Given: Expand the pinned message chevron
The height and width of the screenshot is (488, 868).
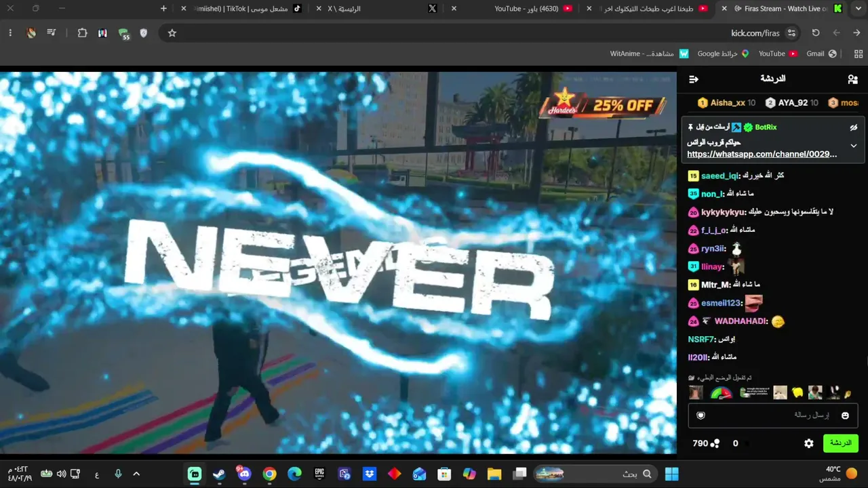Looking at the screenshot, I should pos(854,146).
